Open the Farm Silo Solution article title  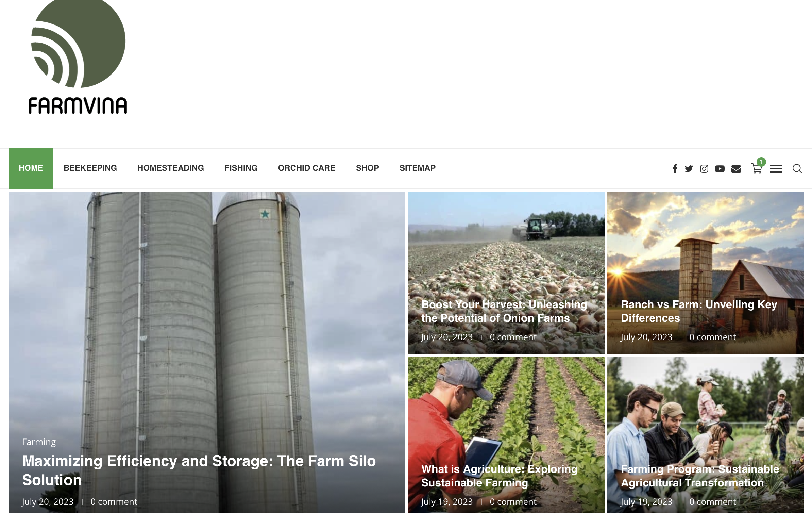pos(199,470)
